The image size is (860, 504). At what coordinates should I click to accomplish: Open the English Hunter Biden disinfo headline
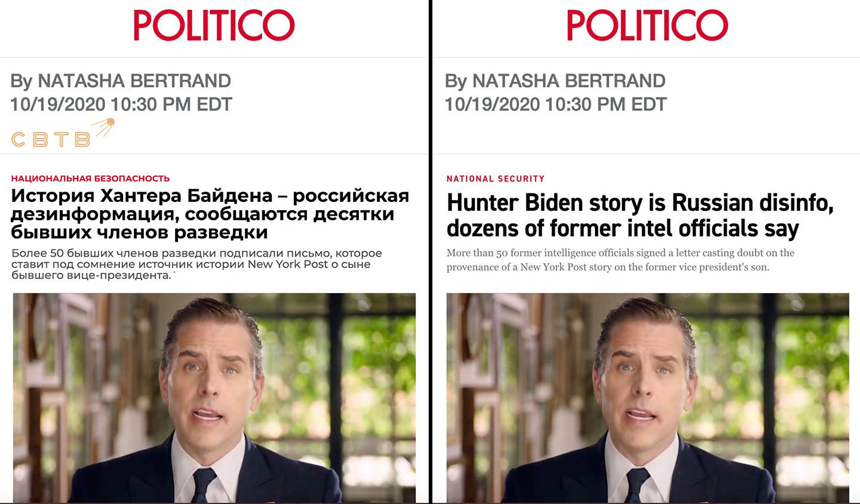pos(640,216)
